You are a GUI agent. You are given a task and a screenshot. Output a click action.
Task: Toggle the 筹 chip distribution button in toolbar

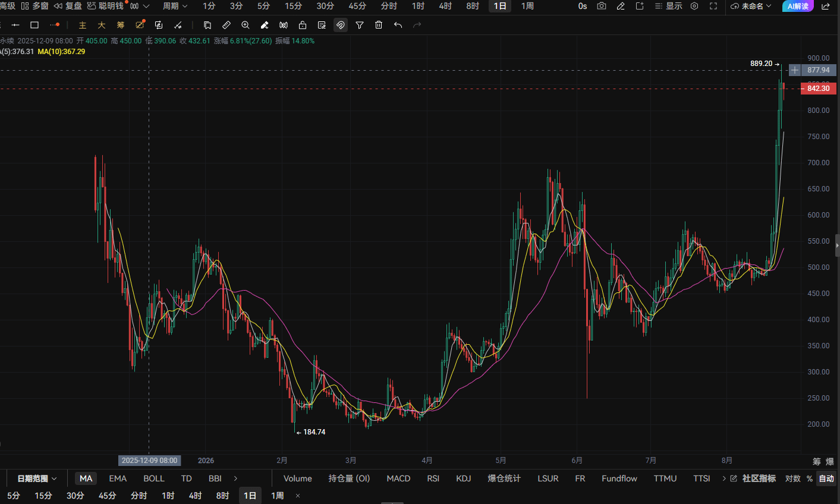(x=121, y=25)
